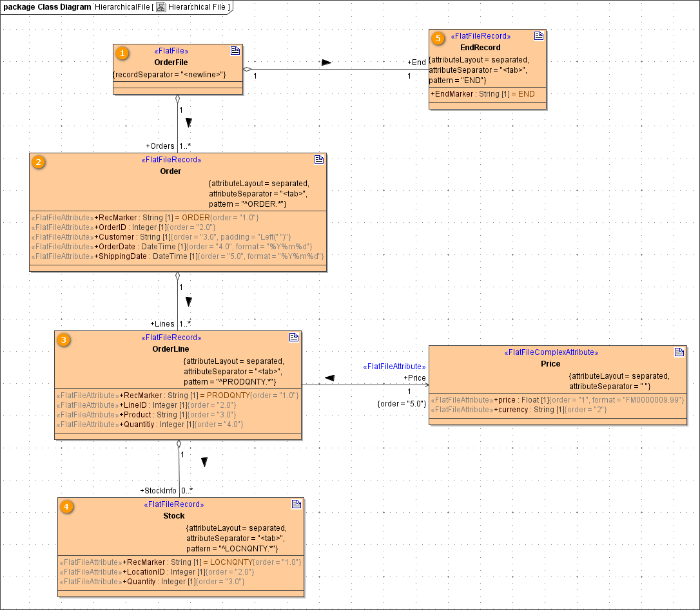Click the document icon on Stock class
700x610 pixels.
tap(297, 504)
